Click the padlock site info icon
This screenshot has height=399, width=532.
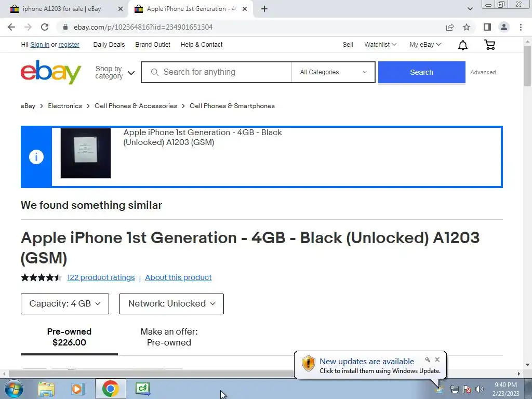[65, 27]
